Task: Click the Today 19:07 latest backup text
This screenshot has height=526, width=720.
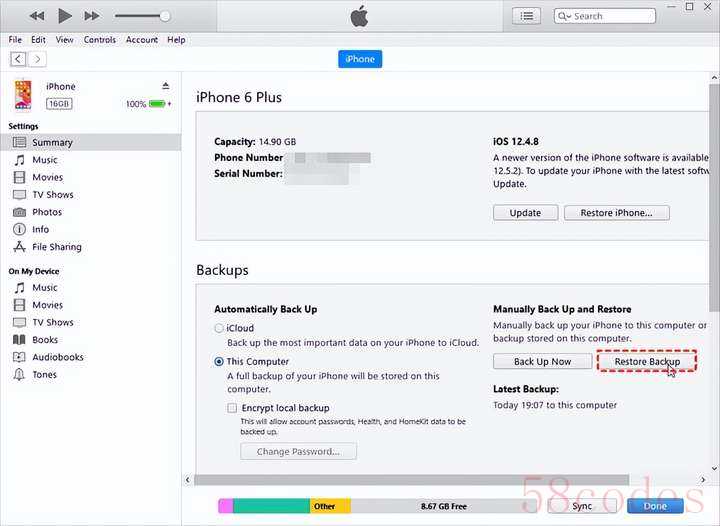Action: coord(555,405)
